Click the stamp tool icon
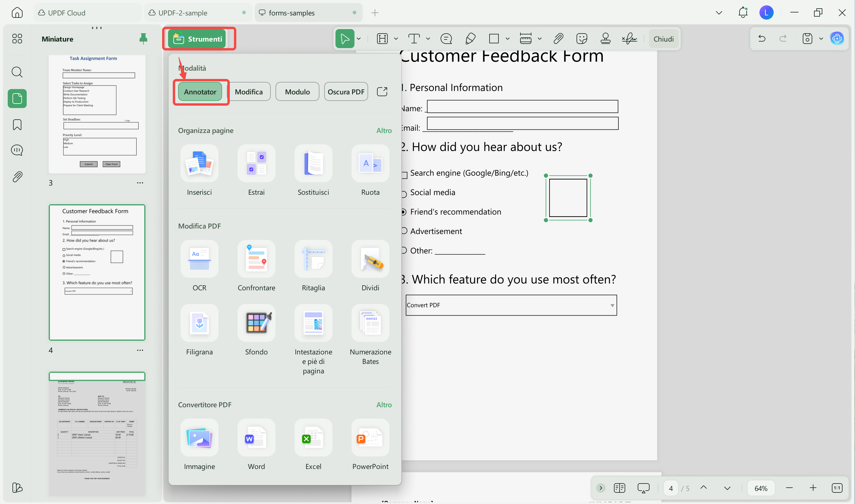The height and width of the screenshot is (504, 855). click(x=605, y=39)
